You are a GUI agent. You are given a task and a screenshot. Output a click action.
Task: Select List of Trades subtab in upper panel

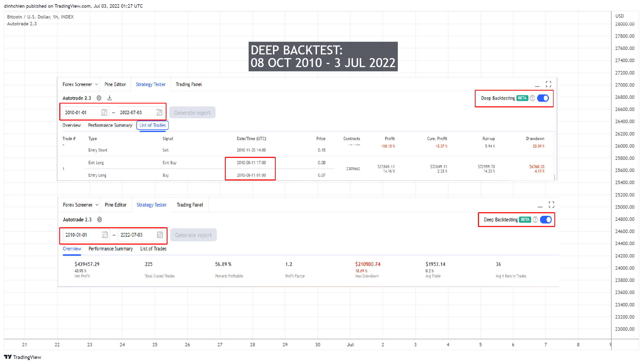tap(153, 125)
